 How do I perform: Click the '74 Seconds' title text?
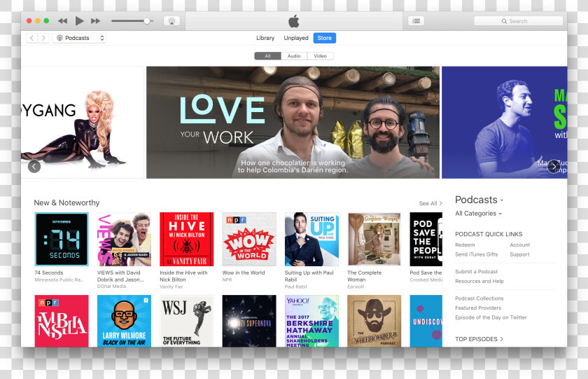[49, 273]
